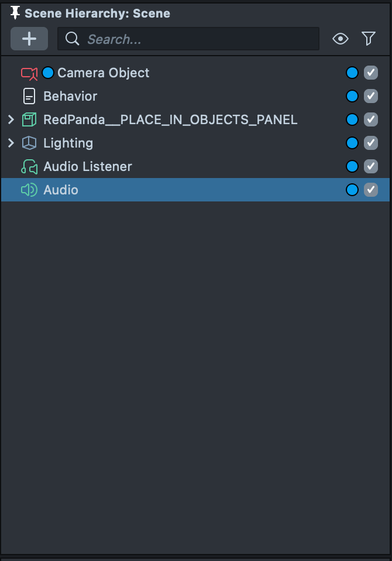Screen dimensions: 392x561
Task: Click the blue layer dot for Lighting
Action: click(x=352, y=143)
